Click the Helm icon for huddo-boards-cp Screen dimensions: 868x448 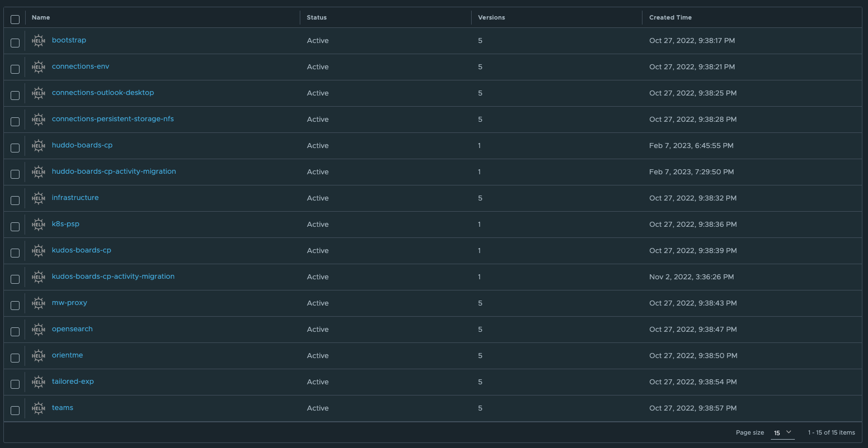[38, 146]
